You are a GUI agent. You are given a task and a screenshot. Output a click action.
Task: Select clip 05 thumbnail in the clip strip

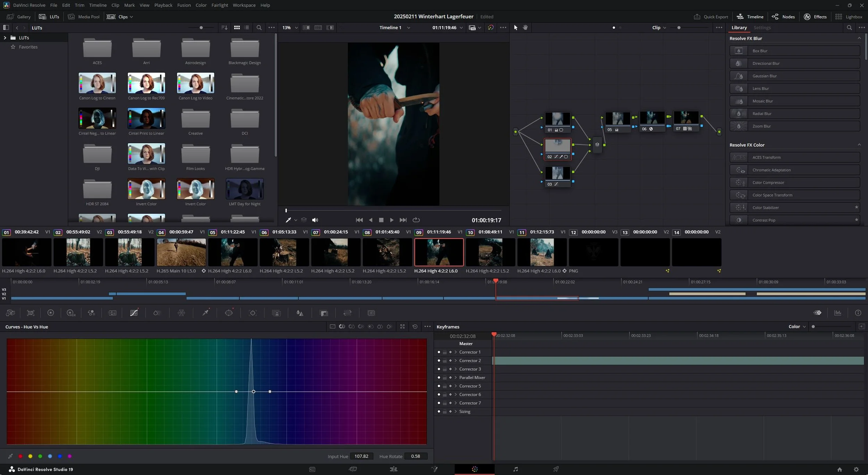tap(233, 252)
